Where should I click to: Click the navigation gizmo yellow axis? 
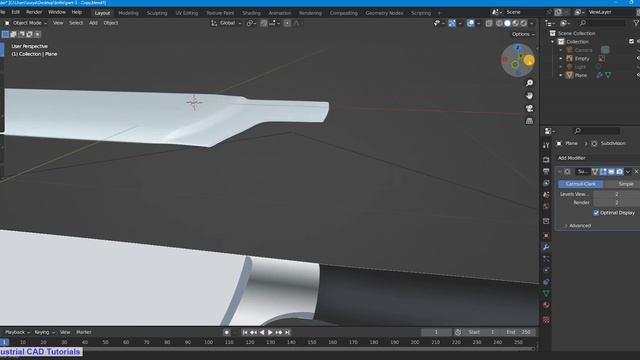click(x=529, y=60)
